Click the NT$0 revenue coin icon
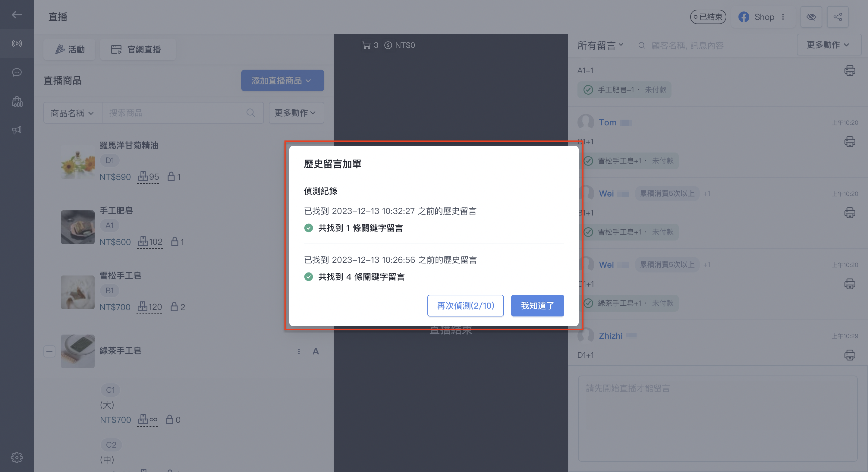868x472 pixels. (388, 45)
